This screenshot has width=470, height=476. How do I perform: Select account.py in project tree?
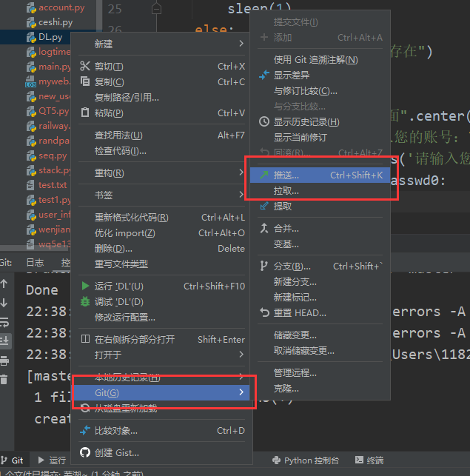tap(61, 7)
